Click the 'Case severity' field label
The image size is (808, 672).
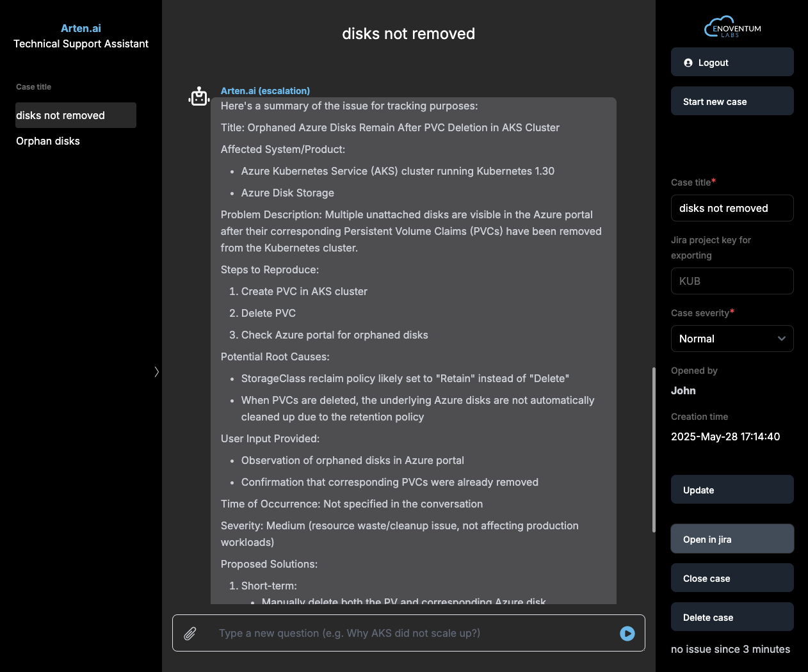pos(700,313)
